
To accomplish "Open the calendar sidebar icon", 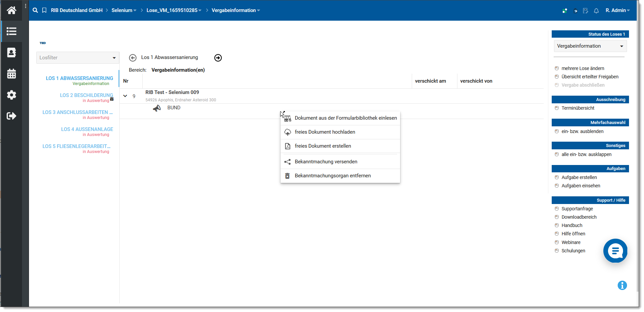I will click(11, 74).
